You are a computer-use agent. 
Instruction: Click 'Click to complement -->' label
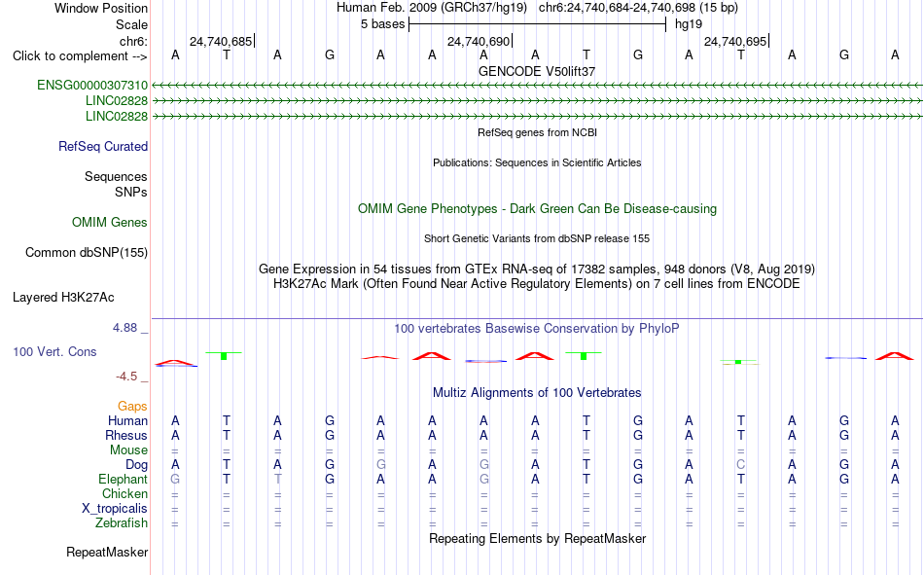[80, 56]
